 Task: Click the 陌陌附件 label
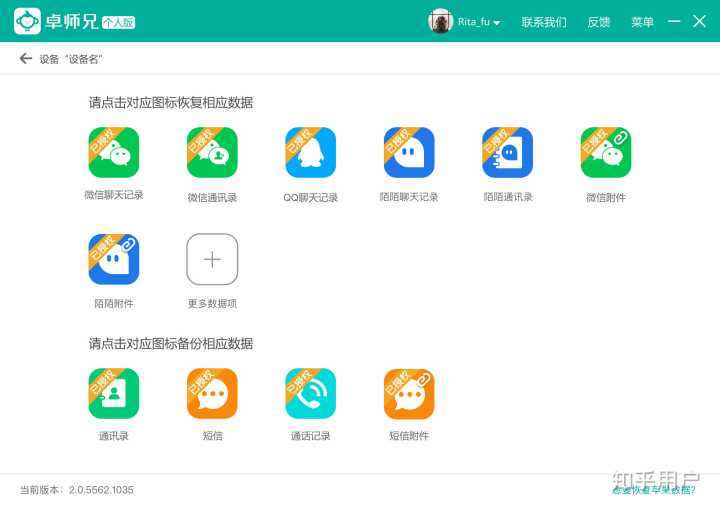click(x=114, y=304)
